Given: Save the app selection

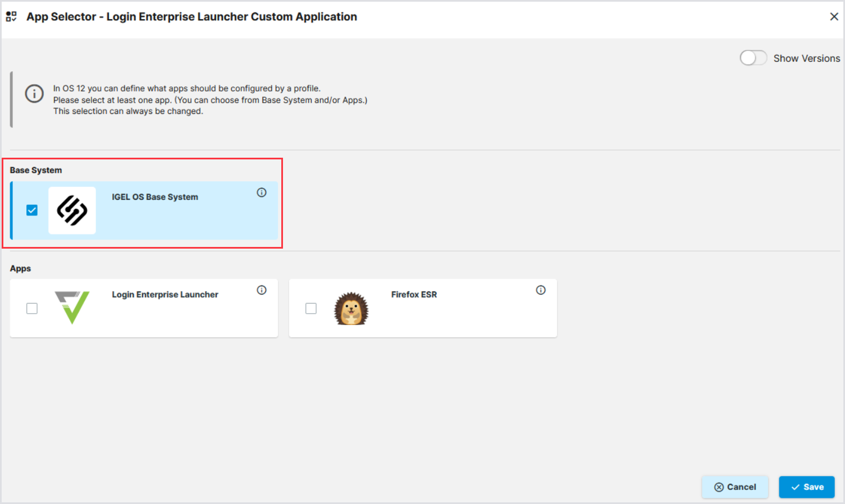Looking at the screenshot, I should tap(806, 487).
